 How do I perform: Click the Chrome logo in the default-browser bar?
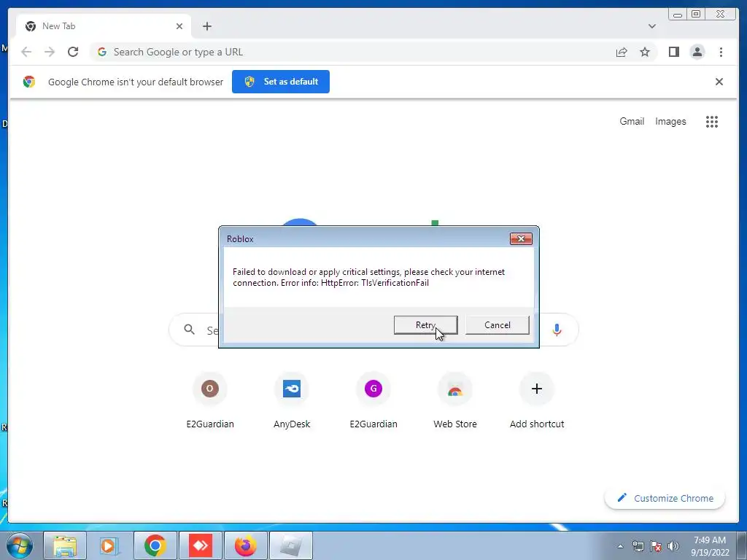tap(29, 82)
